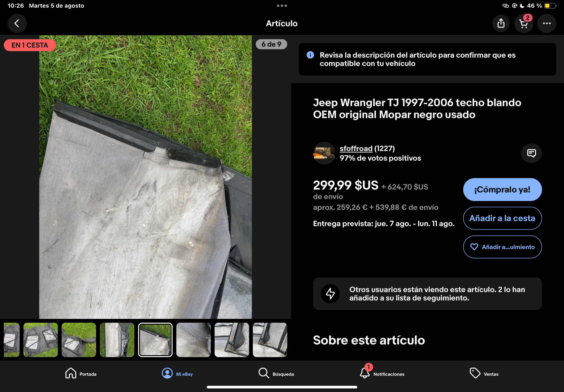Open the shopping cart with 2 items
The image size is (564, 392).
[x=523, y=24]
